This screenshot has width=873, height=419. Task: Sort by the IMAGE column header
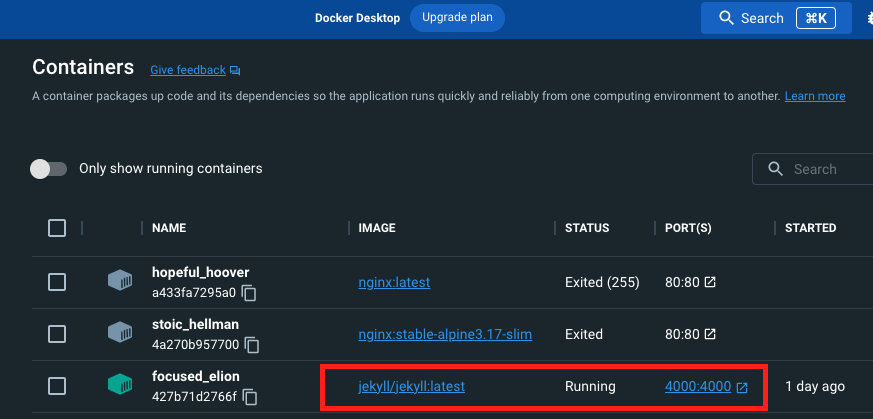pyautogui.click(x=377, y=228)
